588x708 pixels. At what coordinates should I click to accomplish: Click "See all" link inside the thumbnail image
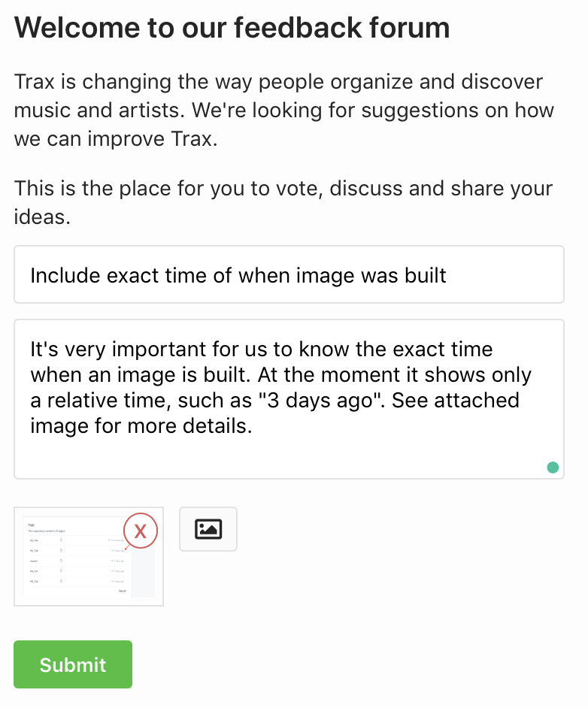click(123, 591)
